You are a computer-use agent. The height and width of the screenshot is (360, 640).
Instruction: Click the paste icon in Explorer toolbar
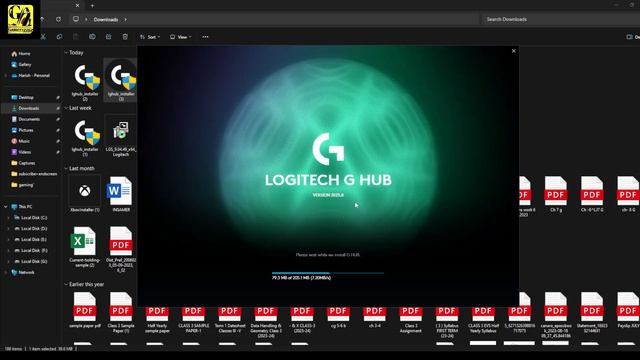(x=76, y=37)
